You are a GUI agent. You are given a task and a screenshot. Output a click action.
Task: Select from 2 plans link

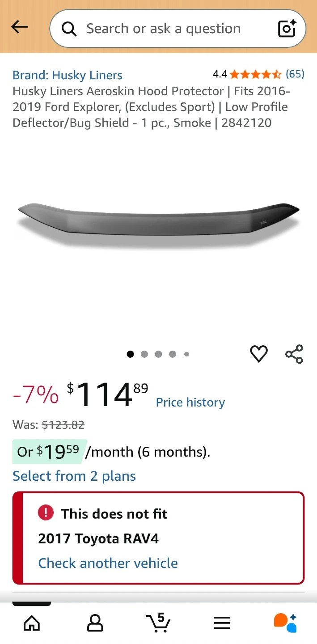74,476
